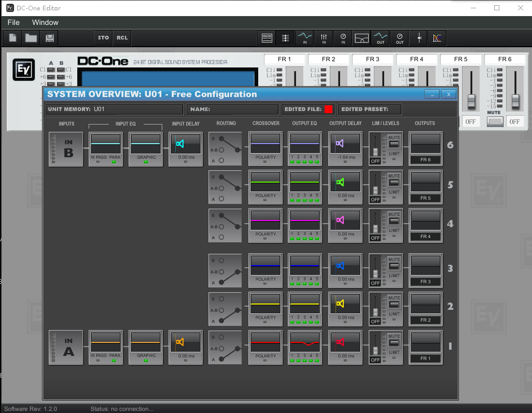Image resolution: width=532 pixels, height=413 pixels.
Task: Select routing source A-B for channel 1
Action: (x=221, y=349)
